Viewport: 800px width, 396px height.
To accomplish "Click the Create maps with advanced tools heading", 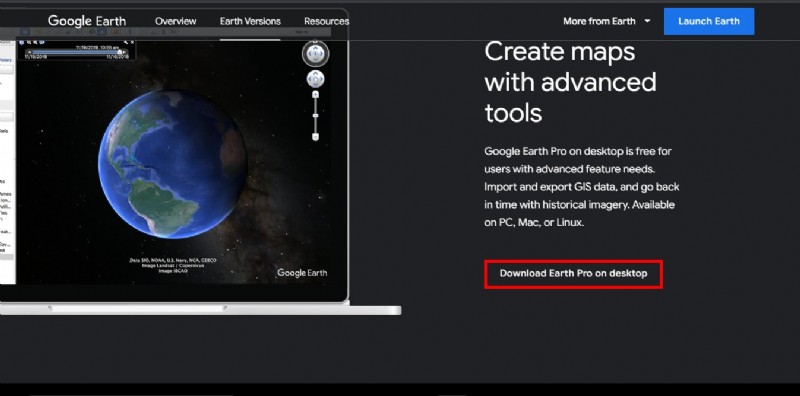I will [570, 82].
